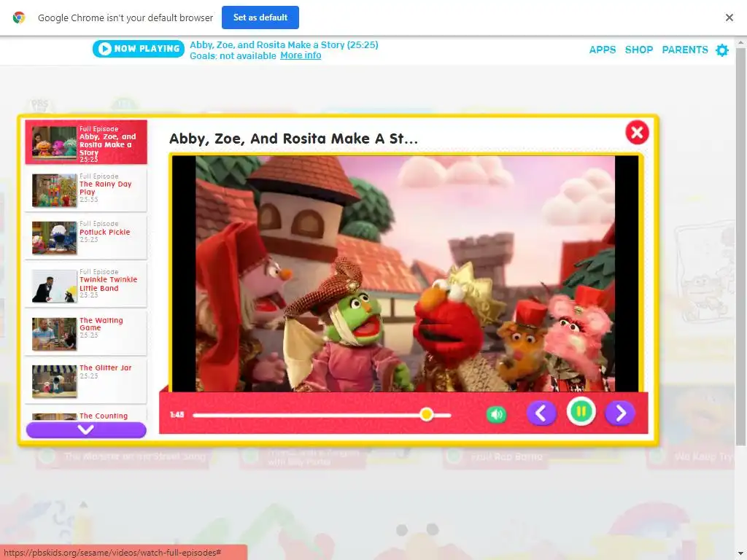Seek on the white video progress bar

point(322,415)
